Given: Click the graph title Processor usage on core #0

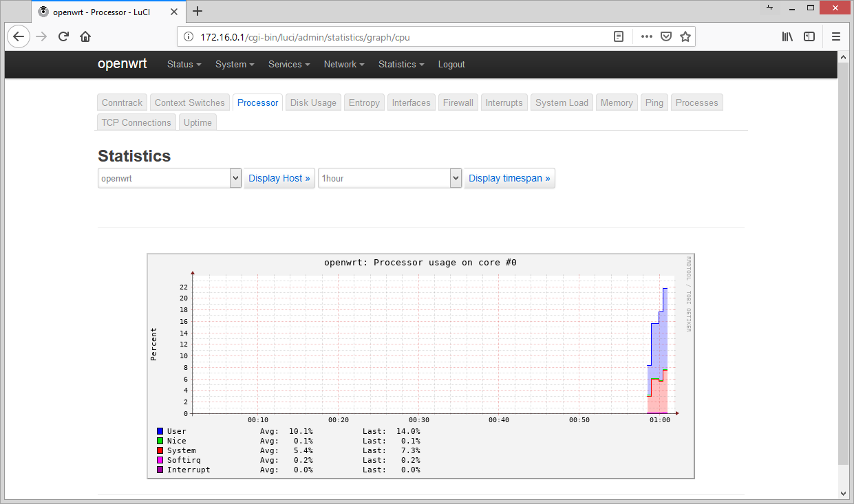Looking at the screenshot, I should coord(420,263).
